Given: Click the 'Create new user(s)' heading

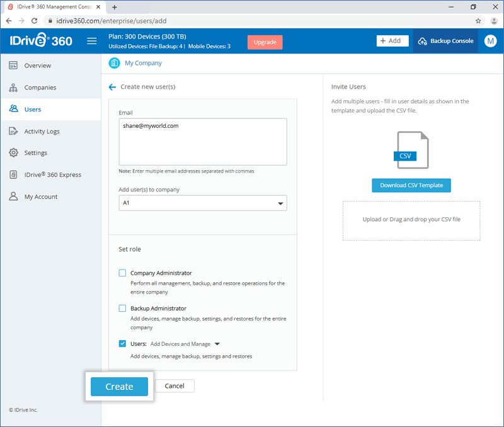Looking at the screenshot, I should (148, 87).
